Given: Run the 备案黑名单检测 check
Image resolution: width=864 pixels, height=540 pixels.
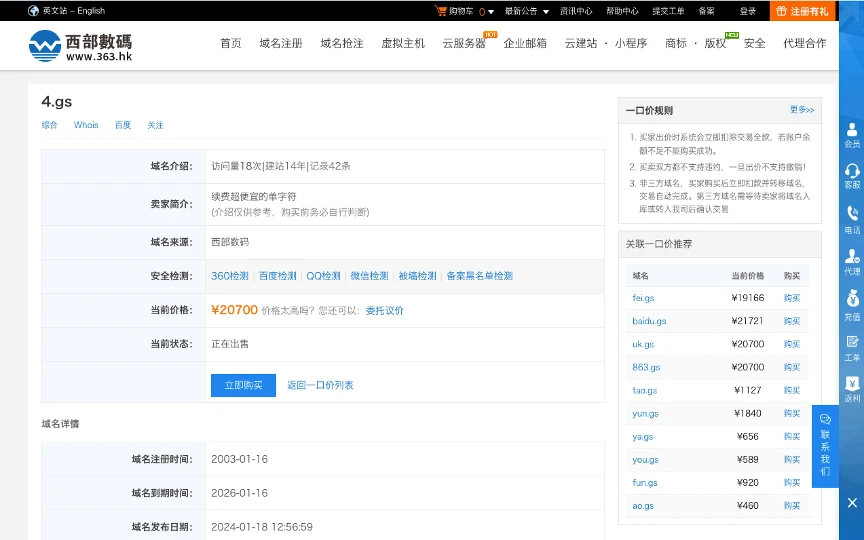Looking at the screenshot, I should (479, 276).
